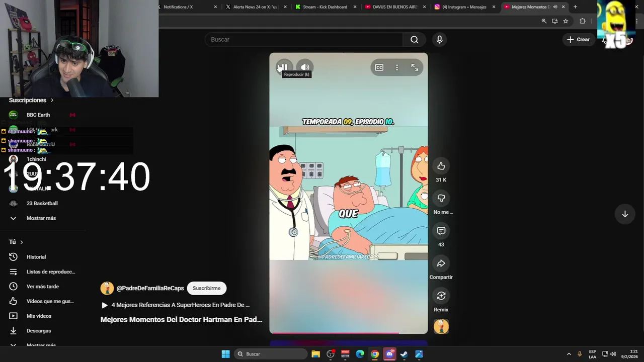The image size is (644, 362).
Task: Expand the Tú section chevron
Action: pos(22,242)
